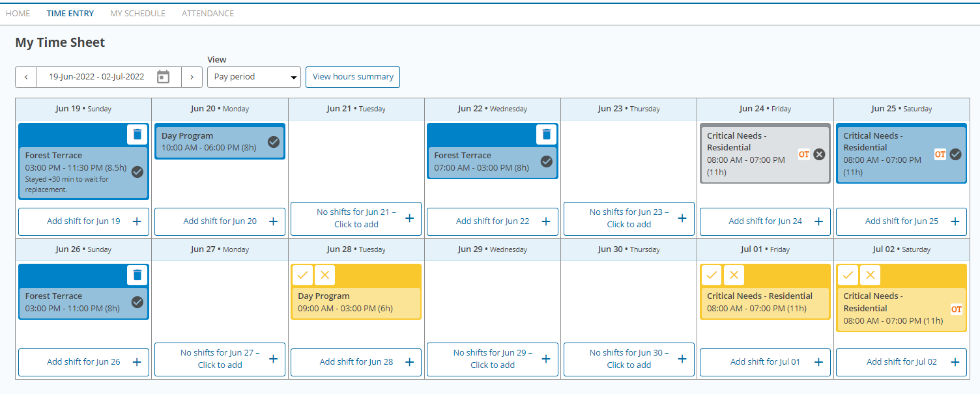Approve the Jul 01 Critical Needs shift

click(712, 275)
